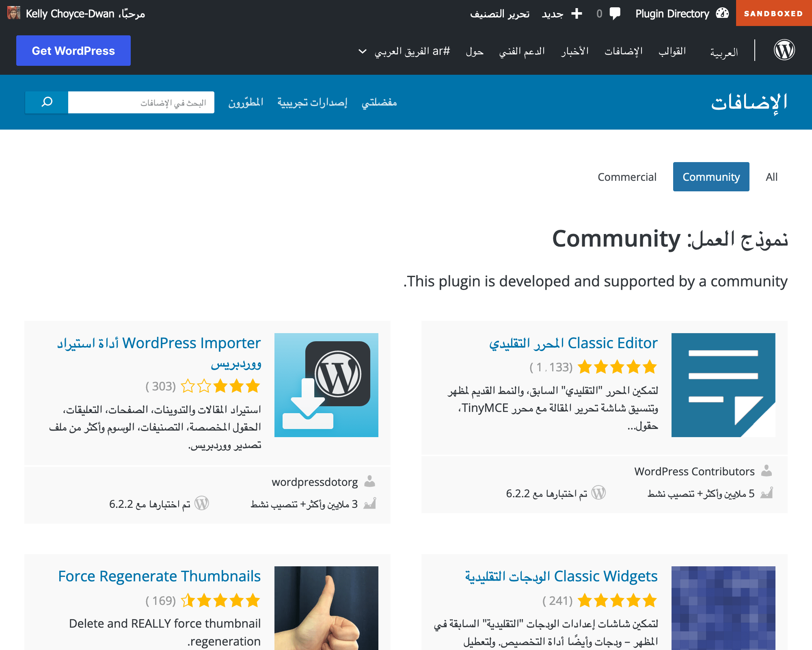Show All plugins filter
The width and height of the screenshot is (812, 650).
(771, 177)
